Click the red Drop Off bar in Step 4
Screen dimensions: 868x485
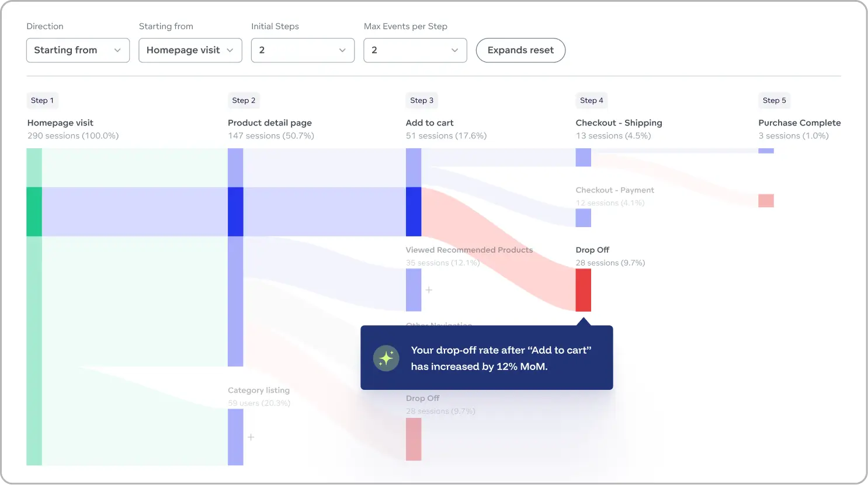[583, 290]
